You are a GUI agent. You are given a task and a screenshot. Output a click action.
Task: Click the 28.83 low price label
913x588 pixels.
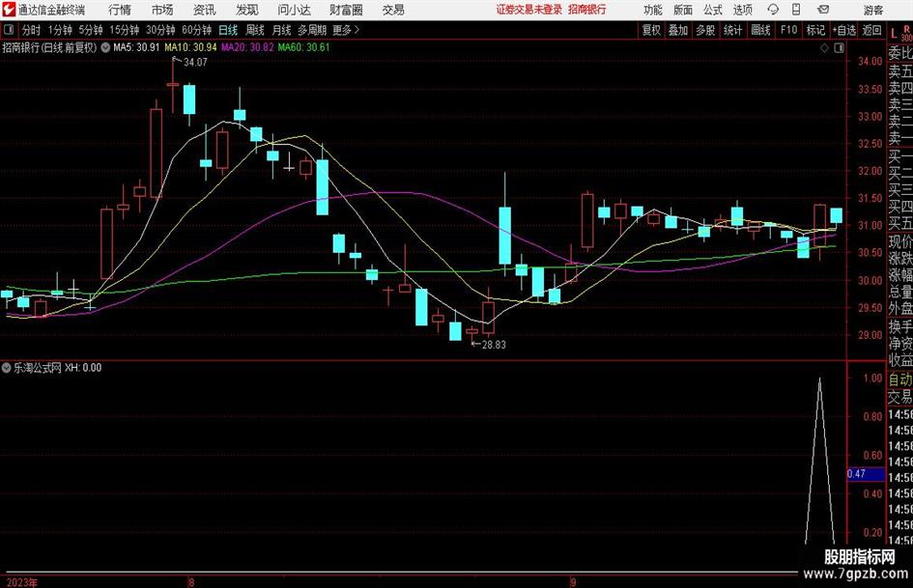[x=494, y=345]
